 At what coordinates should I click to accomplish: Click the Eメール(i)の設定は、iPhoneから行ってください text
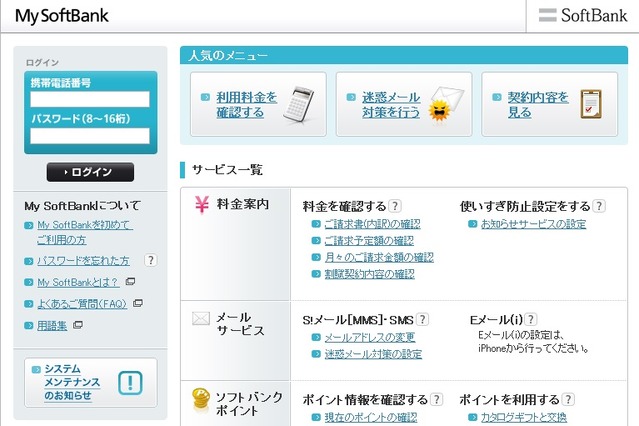click(534, 342)
